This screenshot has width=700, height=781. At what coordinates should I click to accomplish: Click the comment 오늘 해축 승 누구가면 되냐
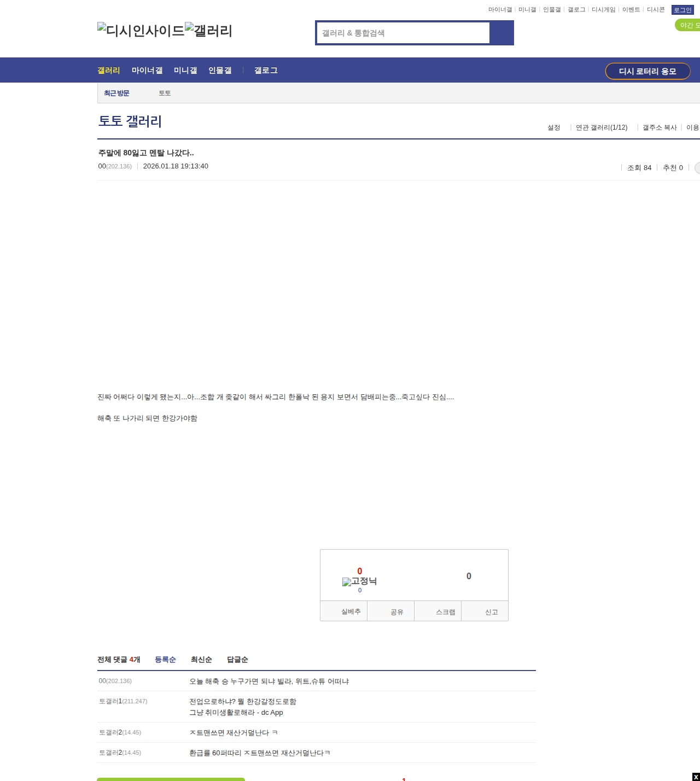coord(269,681)
